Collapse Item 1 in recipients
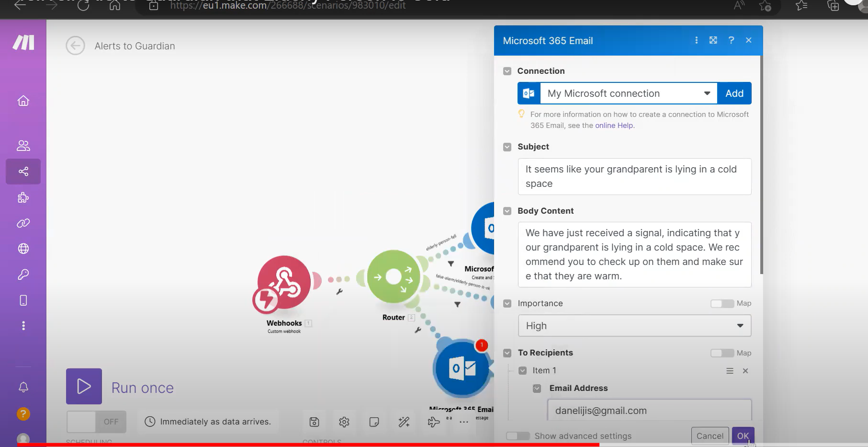 click(x=523, y=370)
